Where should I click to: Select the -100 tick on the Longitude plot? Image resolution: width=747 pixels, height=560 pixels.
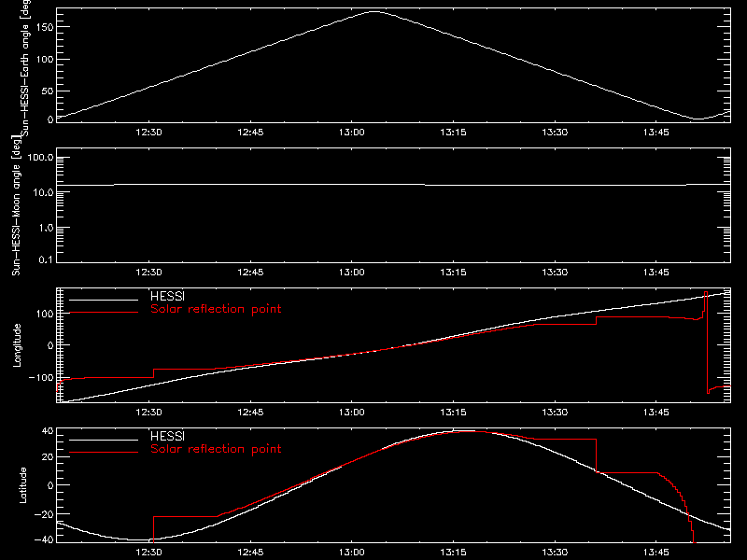pyautogui.click(x=41, y=377)
